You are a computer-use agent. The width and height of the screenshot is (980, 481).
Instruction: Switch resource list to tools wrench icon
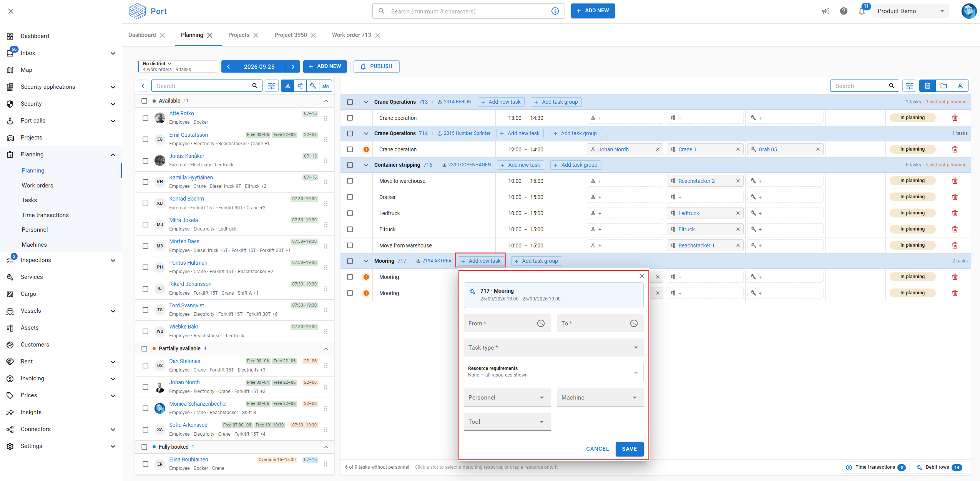(x=313, y=86)
